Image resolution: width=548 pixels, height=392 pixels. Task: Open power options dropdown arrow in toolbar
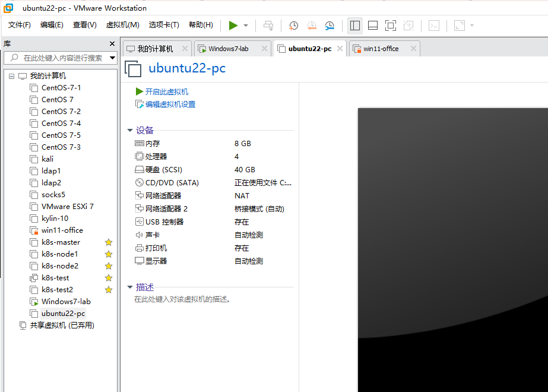coord(246,26)
